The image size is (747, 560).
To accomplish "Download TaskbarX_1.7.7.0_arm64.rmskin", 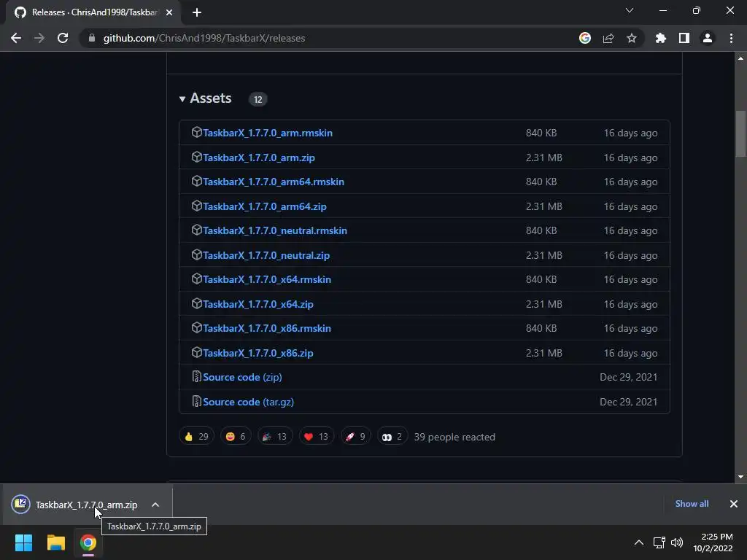I will 274,182.
